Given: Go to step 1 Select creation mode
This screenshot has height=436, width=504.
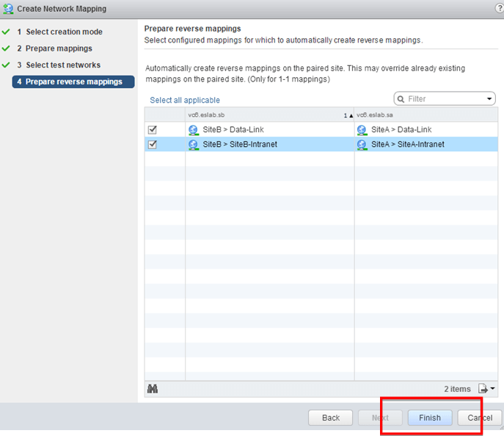Looking at the screenshot, I should 64,32.
